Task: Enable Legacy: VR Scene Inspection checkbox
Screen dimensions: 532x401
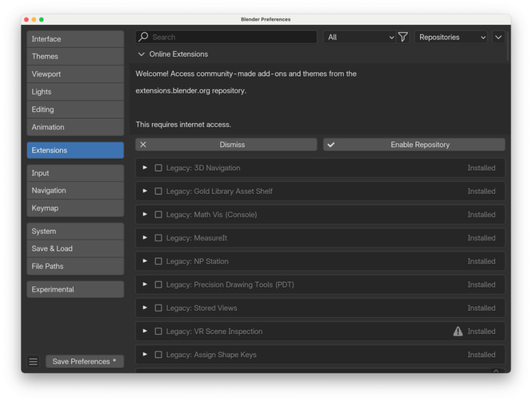Action: click(x=158, y=331)
